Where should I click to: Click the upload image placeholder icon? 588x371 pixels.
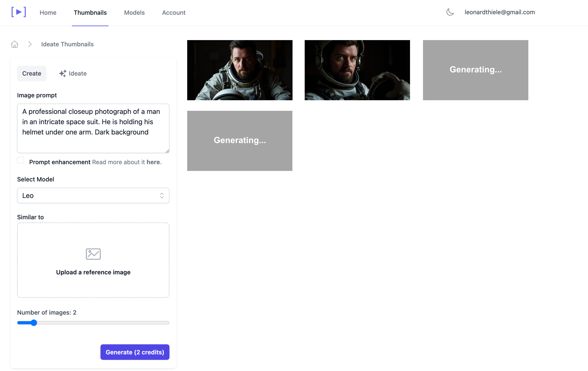coord(93,254)
